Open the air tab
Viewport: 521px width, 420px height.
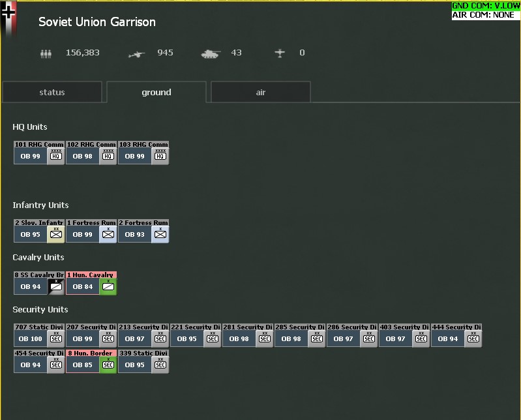click(261, 92)
